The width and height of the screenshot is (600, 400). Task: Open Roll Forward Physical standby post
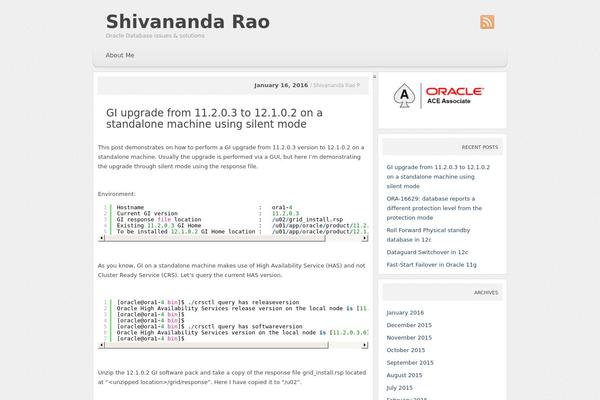click(428, 235)
